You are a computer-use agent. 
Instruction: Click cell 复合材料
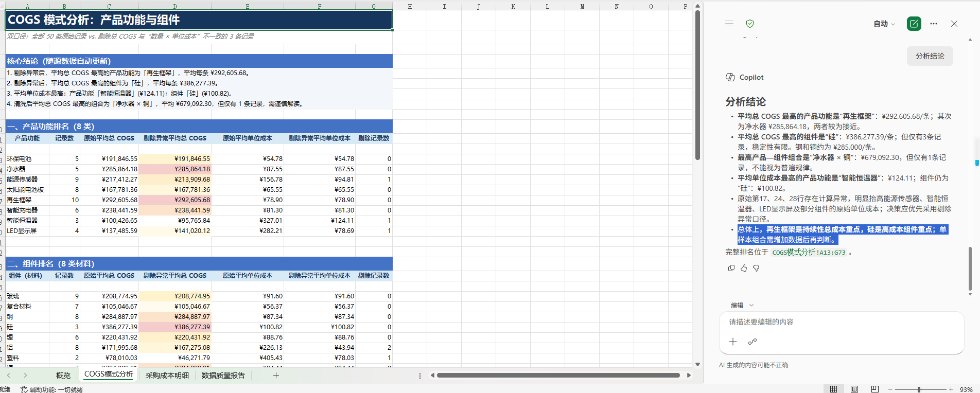(27, 307)
